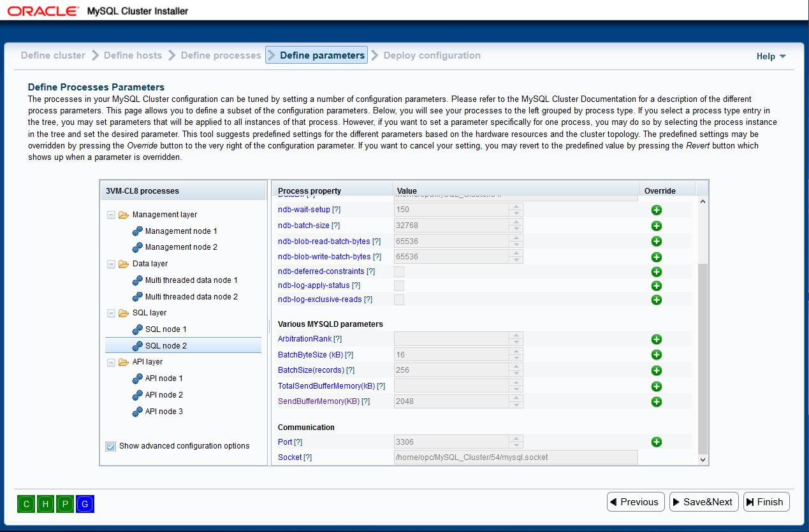Uncheck Show advanced configuration options
This screenshot has width=809, height=532.
pos(111,447)
